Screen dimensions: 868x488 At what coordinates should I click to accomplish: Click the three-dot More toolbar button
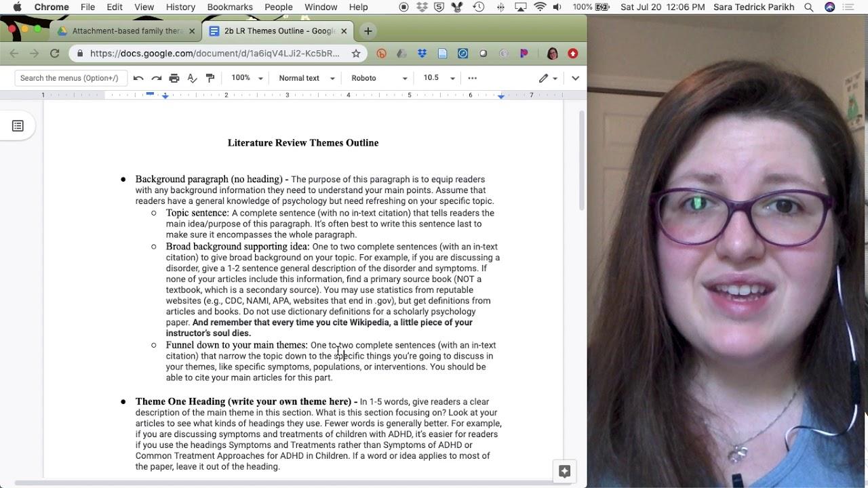click(x=473, y=78)
